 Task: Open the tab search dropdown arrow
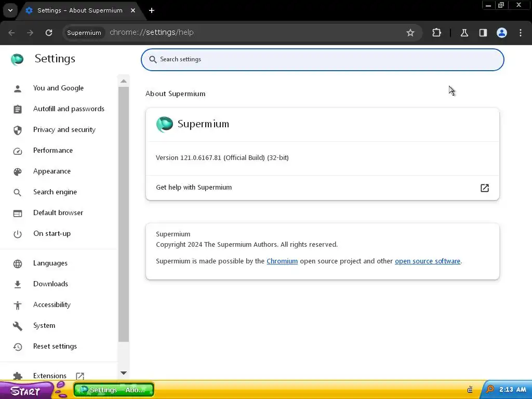click(10, 10)
